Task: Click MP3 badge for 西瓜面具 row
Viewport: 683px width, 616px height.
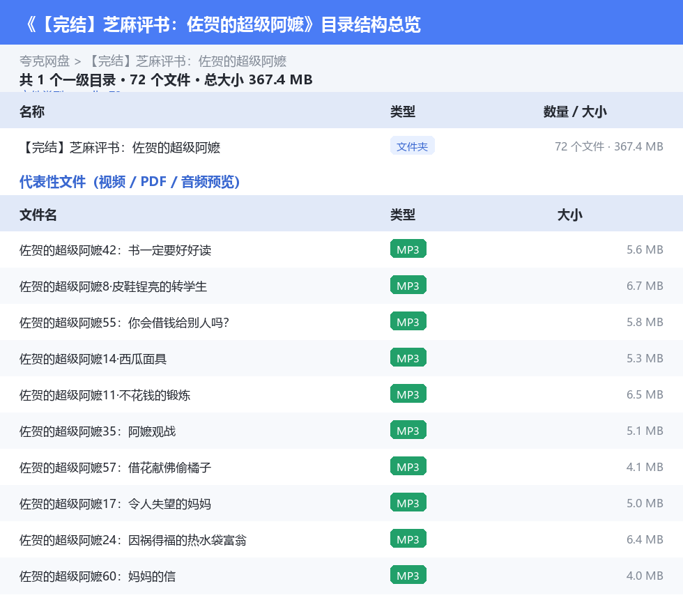Action: pos(408,357)
